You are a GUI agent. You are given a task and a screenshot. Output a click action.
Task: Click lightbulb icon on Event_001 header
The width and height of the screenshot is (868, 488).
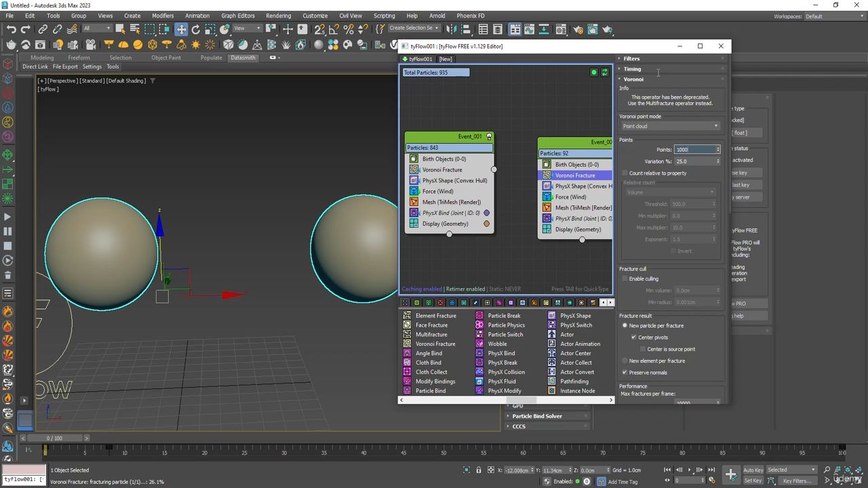(489, 136)
